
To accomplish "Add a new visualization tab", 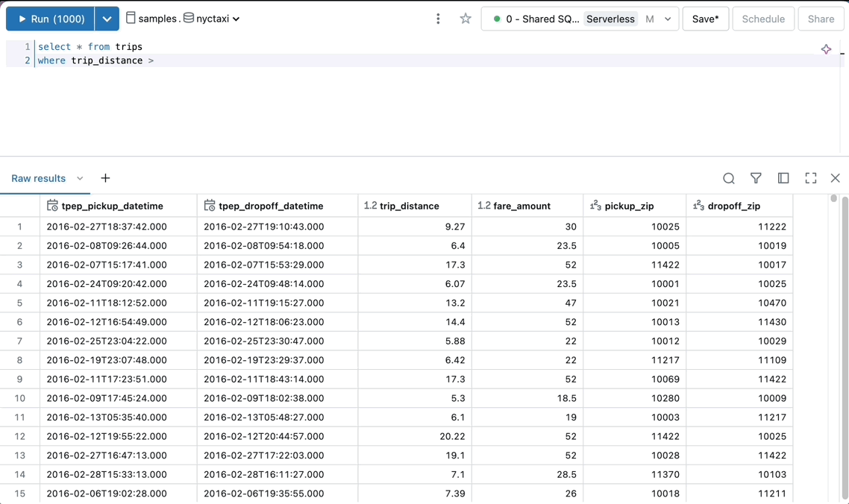I will (105, 178).
